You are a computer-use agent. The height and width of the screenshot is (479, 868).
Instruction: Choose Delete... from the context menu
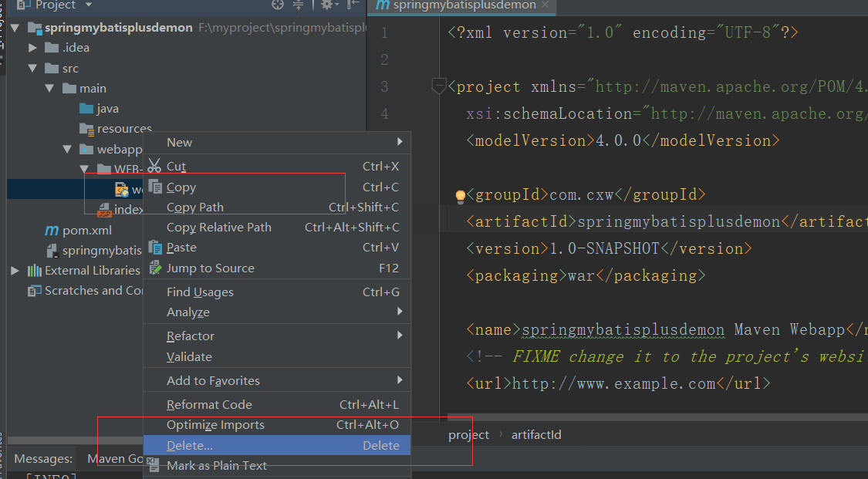tap(277, 445)
